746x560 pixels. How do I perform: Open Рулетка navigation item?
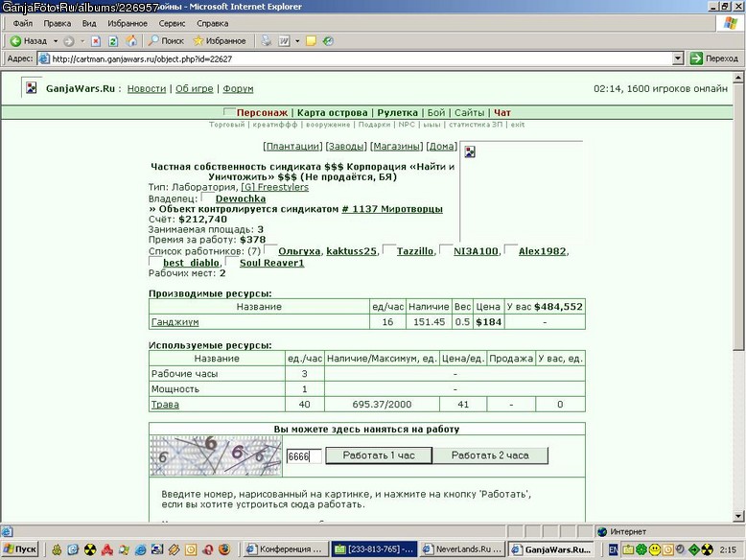tap(397, 113)
